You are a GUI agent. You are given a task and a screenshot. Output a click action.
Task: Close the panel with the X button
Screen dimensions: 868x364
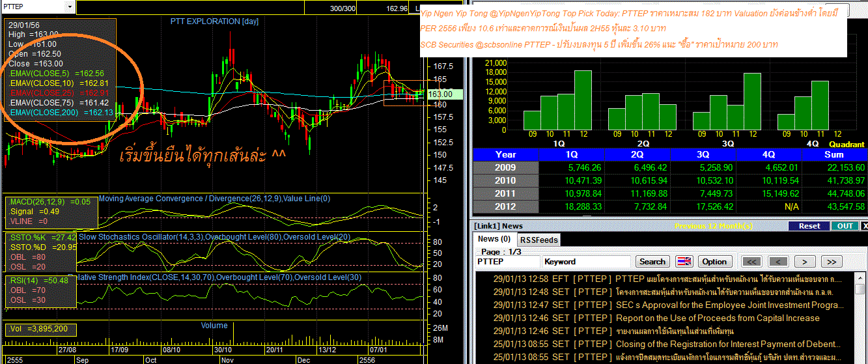(x=864, y=226)
